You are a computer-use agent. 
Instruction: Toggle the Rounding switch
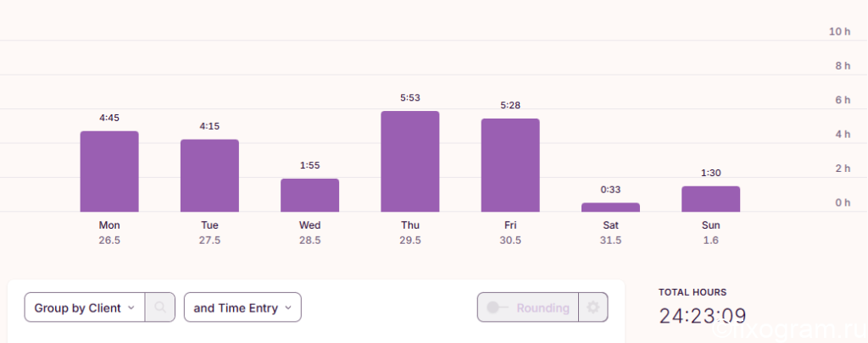497,307
